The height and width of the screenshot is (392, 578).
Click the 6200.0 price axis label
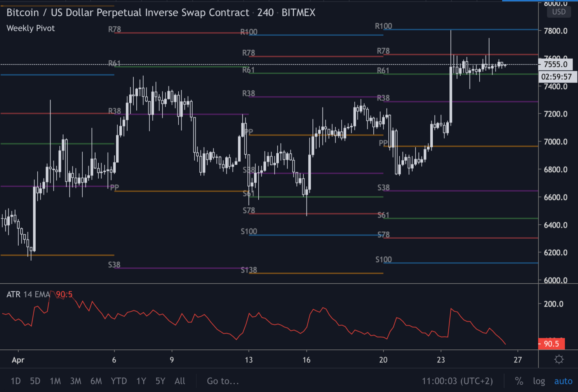point(555,253)
